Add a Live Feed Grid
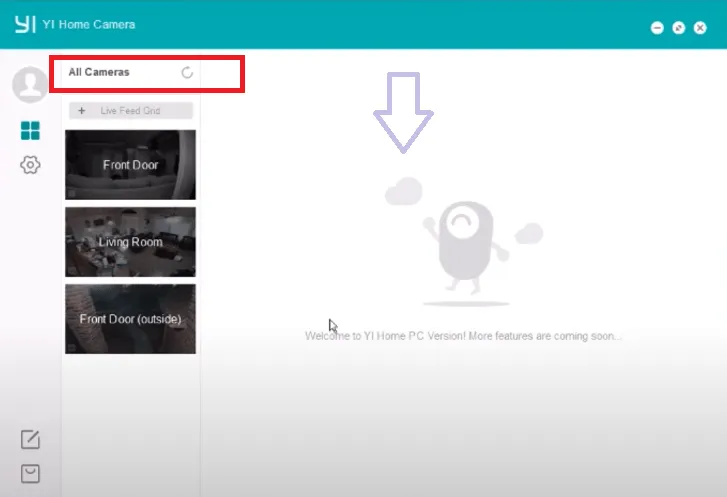The height and width of the screenshot is (497, 727). [x=131, y=110]
